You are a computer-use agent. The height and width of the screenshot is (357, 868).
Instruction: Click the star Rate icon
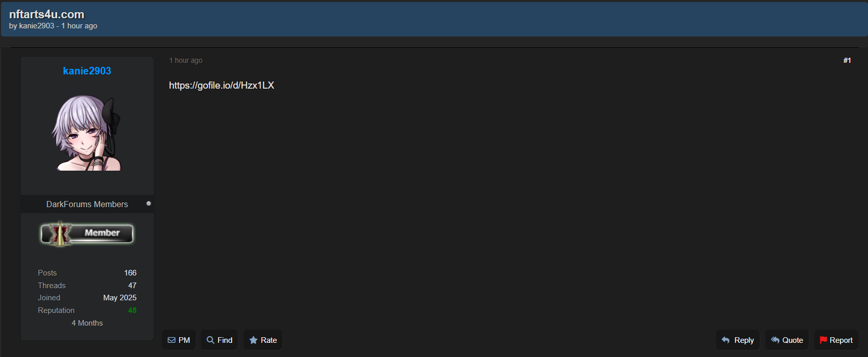(254, 340)
